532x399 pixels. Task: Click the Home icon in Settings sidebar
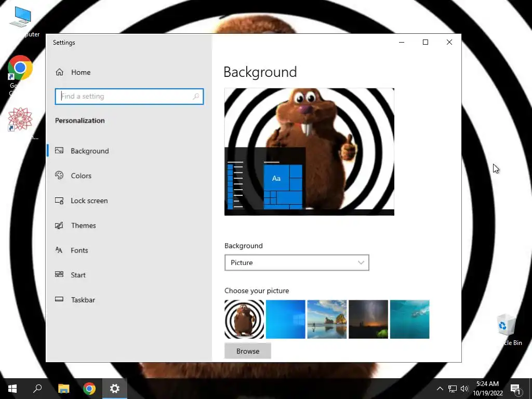(59, 72)
